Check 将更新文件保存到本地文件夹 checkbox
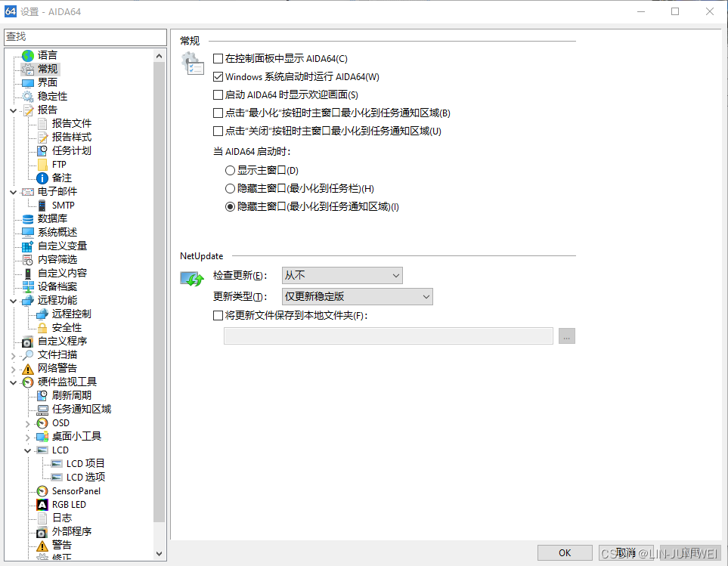Image resolution: width=728 pixels, height=566 pixels. [x=218, y=315]
